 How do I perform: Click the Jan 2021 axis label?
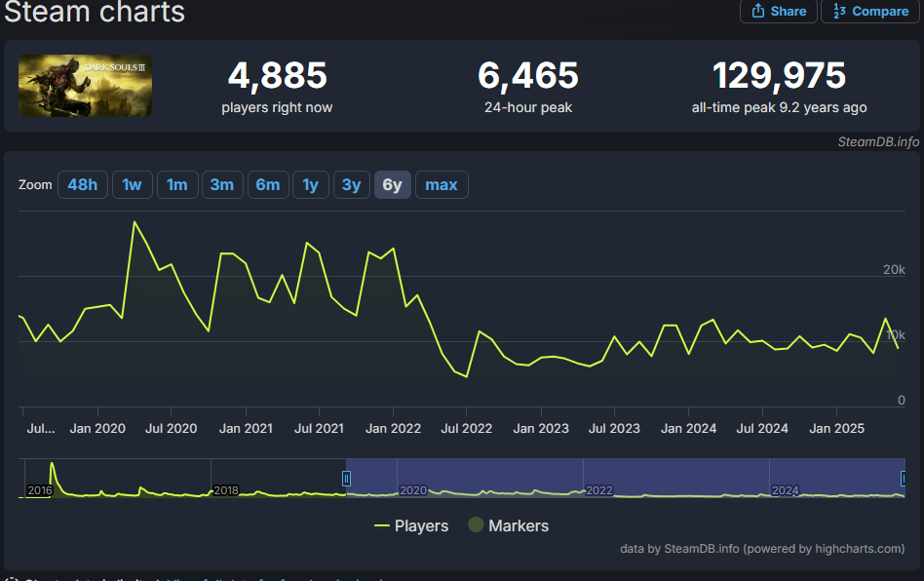point(246,428)
